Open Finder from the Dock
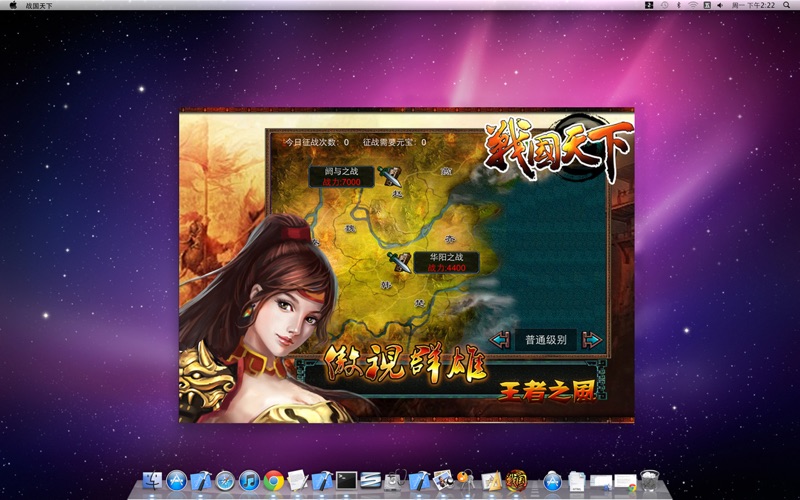 pyautogui.click(x=152, y=481)
